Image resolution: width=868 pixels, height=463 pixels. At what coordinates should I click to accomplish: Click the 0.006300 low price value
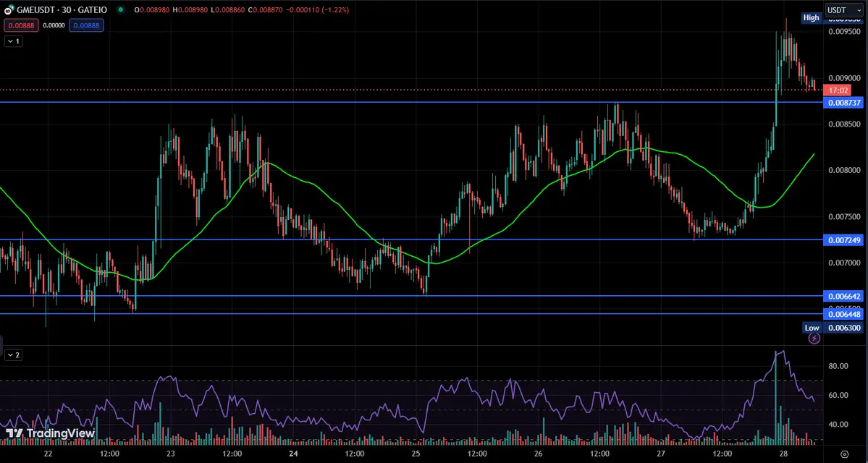pyautogui.click(x=843, y=328)
